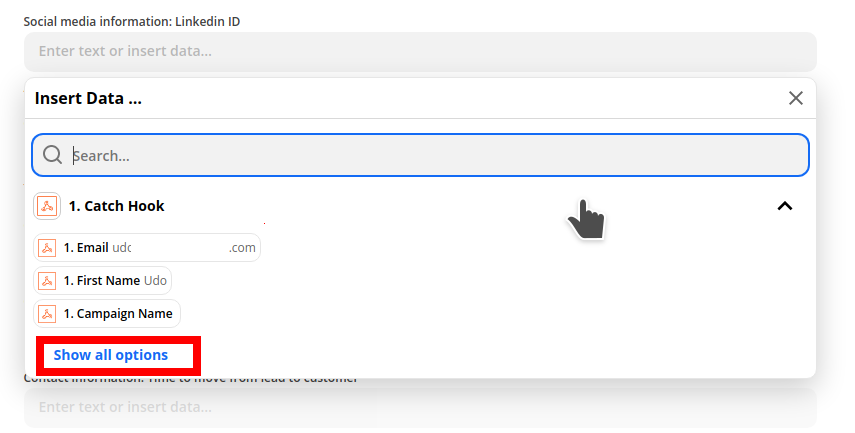Click the webhook icon beside Catch Hook

point(47,206)
